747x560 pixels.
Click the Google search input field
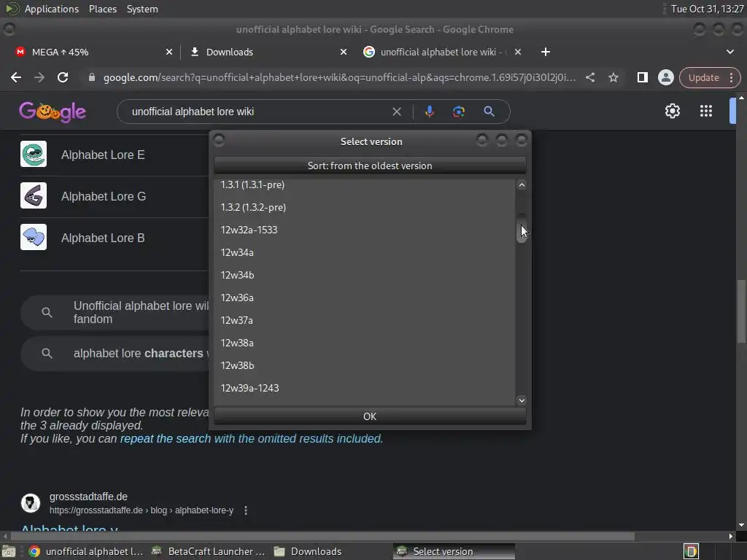click(x=258, y=112)
